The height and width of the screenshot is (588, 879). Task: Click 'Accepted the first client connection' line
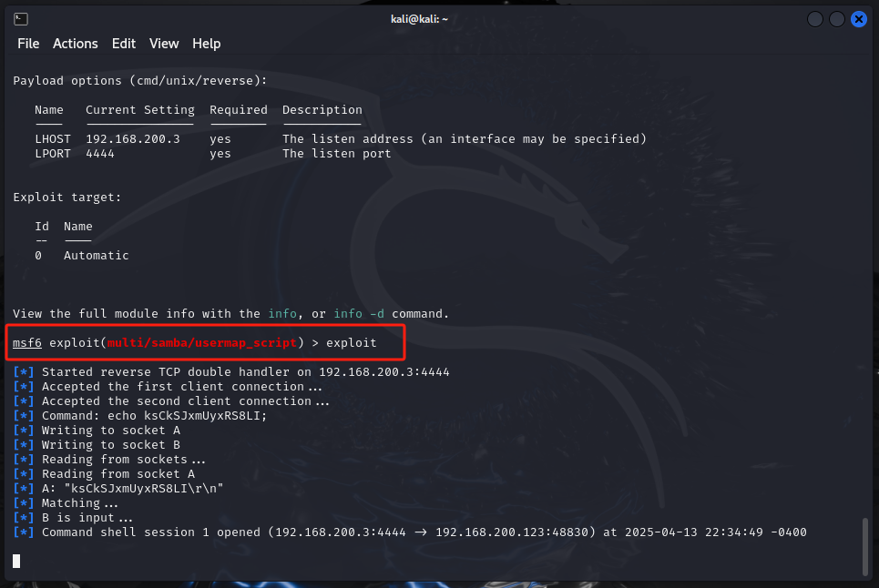[x=168, y=387]
